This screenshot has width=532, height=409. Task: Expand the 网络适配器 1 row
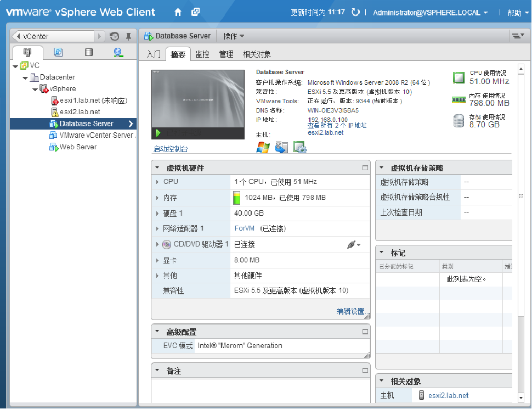[x=157, y=228]
